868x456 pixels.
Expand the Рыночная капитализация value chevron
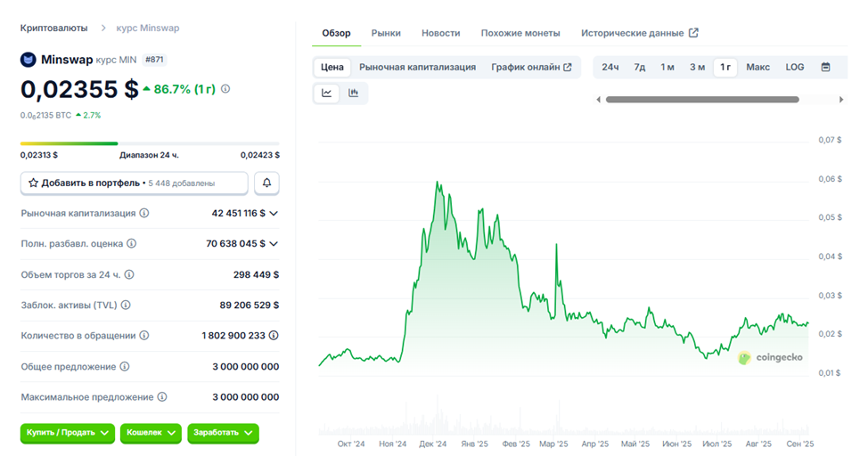pyautogui.click(x=274, y=214)
